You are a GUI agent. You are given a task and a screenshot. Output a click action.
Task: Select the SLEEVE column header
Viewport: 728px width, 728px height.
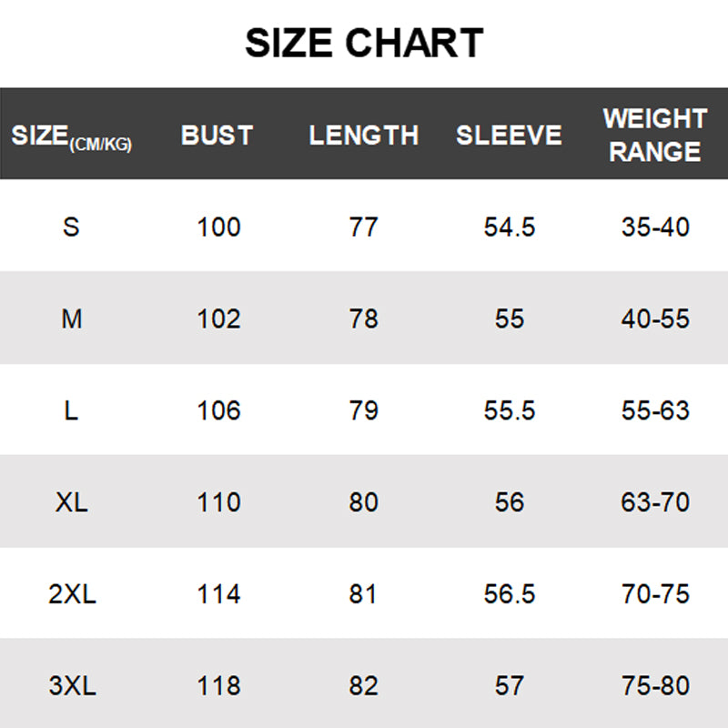tap(509, 135)
